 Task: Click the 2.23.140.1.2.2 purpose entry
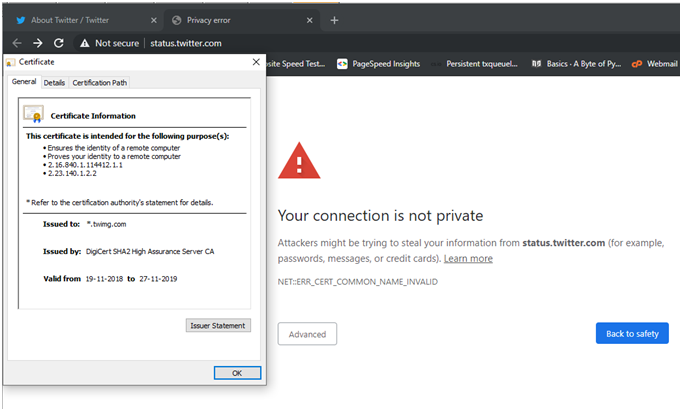click(x=72, y=174)
